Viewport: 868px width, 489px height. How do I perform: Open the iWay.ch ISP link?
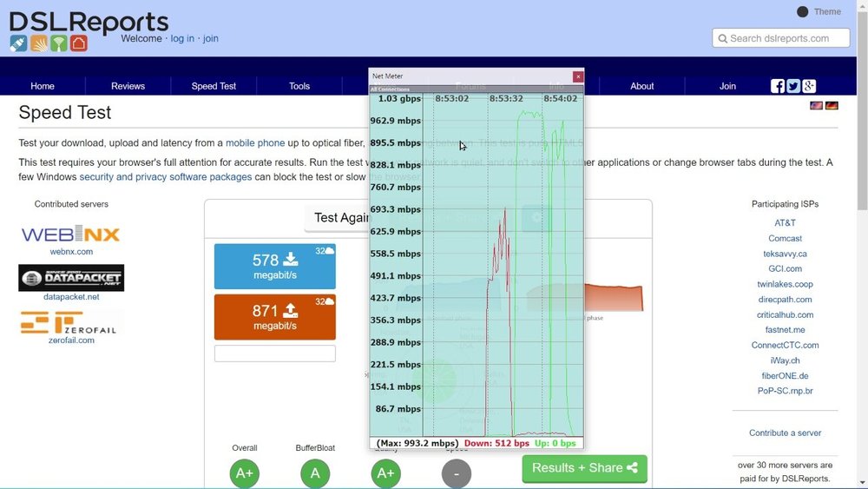point(785,360)
